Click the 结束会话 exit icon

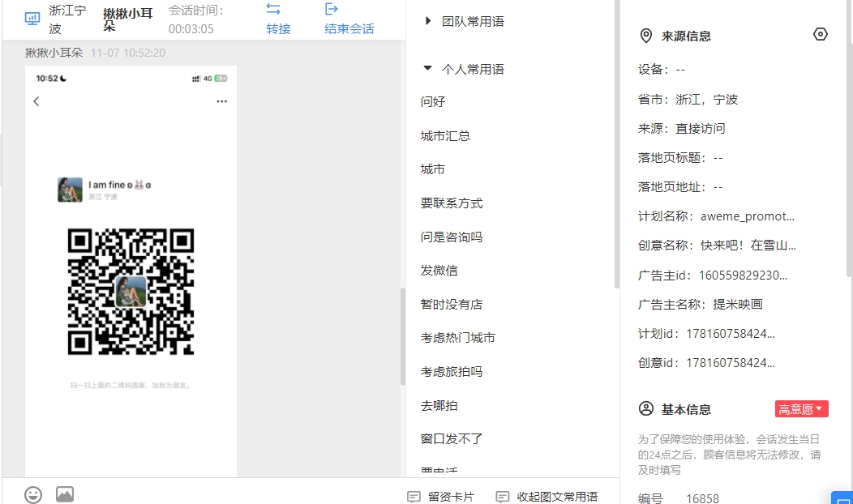click(x=332, y=9)
